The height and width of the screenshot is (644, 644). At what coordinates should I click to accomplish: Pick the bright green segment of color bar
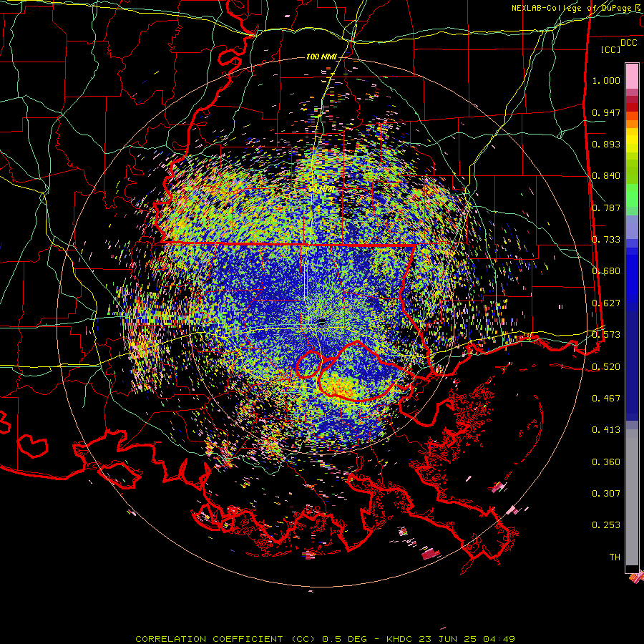pos(632,195)
